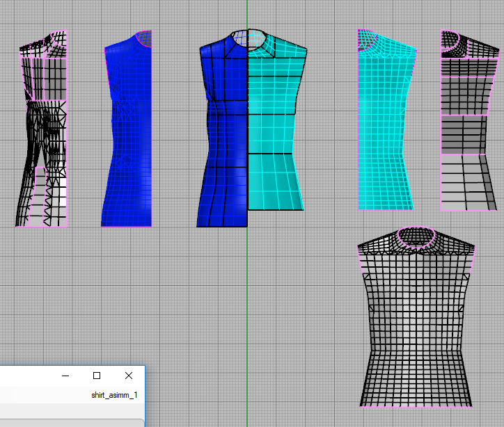Click the green vertical axis line below center shirt

pyautogui.click(x=247, y=313)
